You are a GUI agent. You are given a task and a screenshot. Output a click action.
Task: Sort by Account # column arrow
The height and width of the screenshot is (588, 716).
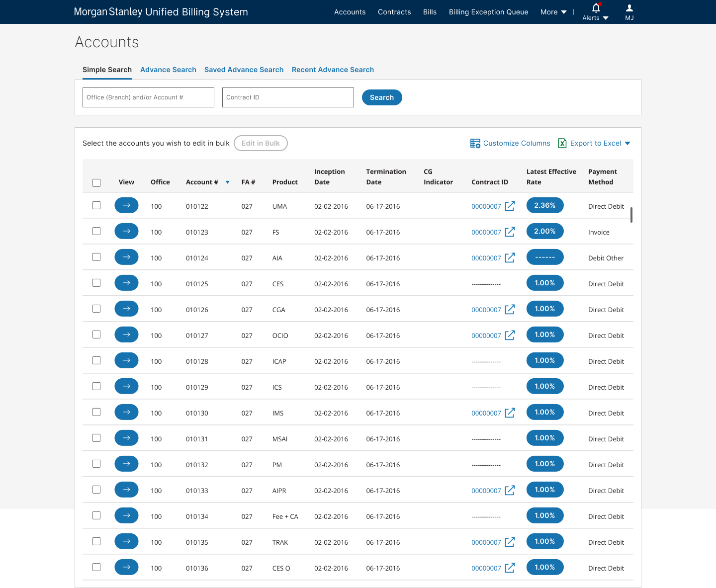(228, 182)
